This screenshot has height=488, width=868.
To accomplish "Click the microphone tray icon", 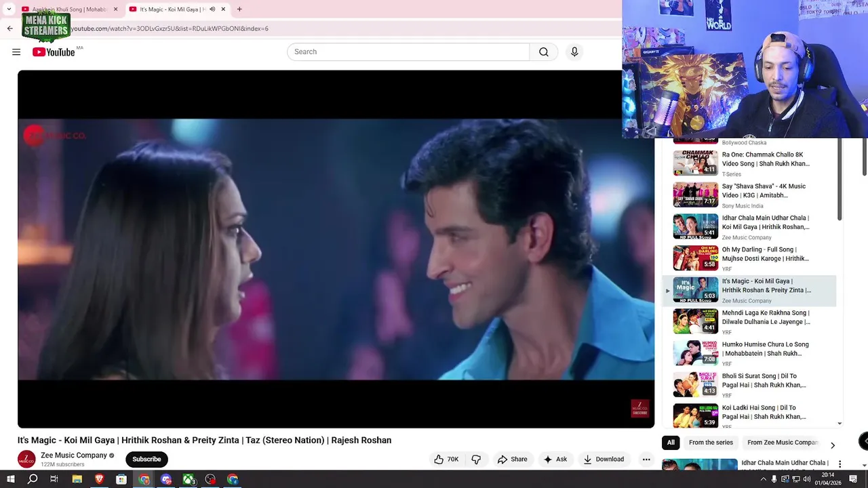I will point(774,479).
